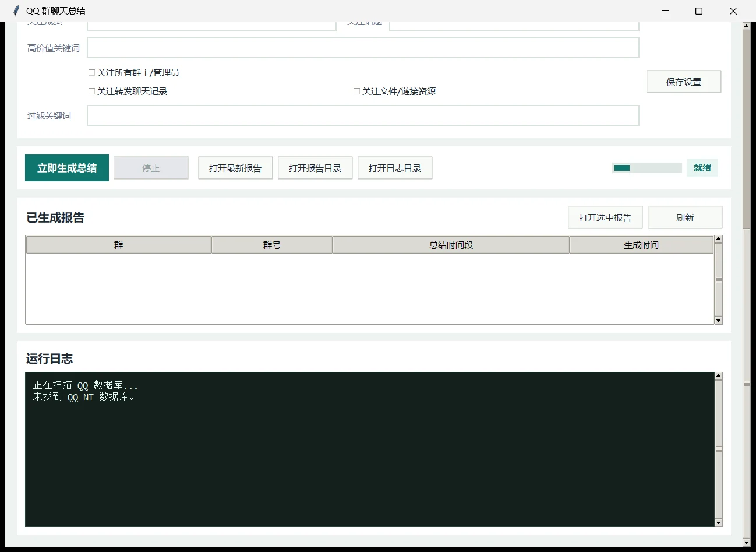Click the 生成时间 column header
The image size is (756, 552).
click(x=641, y=245)
